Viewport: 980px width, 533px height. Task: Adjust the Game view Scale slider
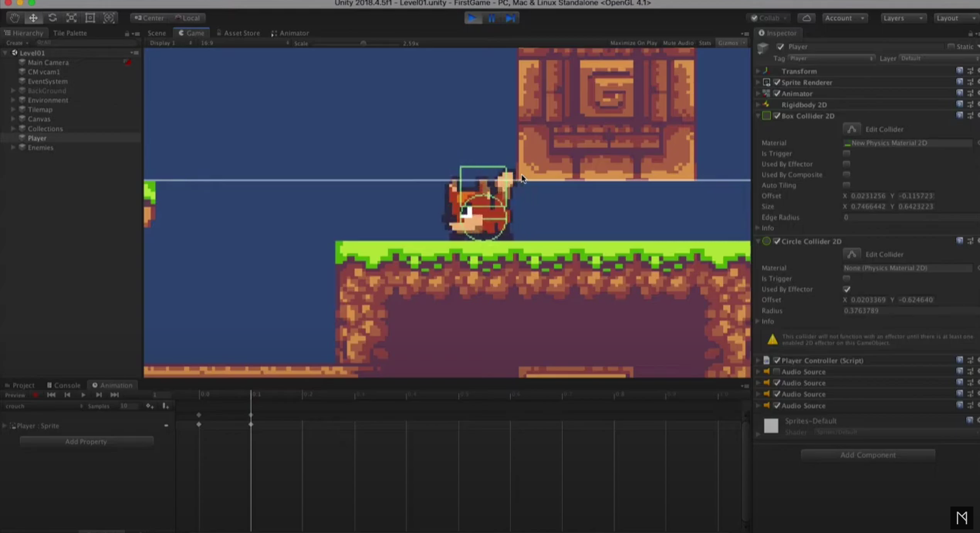(x=363, y=43)
